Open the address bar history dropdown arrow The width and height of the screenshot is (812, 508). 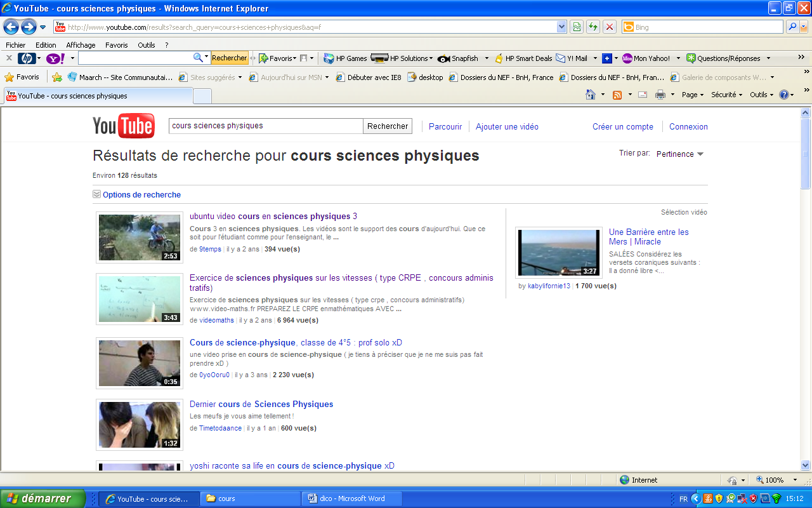click(561, 27)
